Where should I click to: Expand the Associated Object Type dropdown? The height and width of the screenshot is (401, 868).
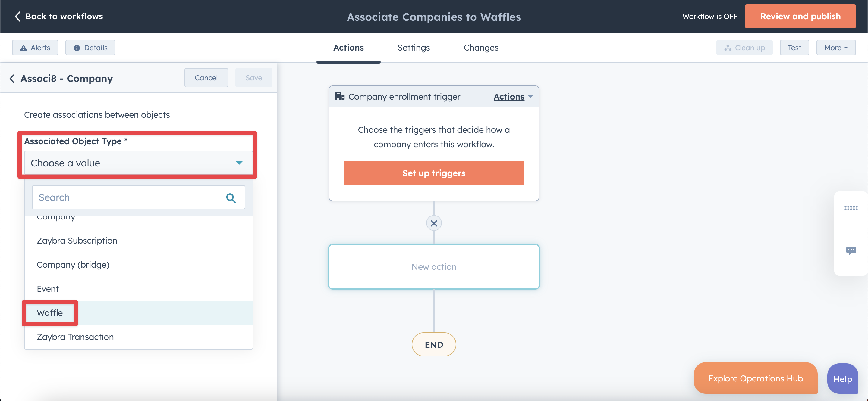(138, 163)
